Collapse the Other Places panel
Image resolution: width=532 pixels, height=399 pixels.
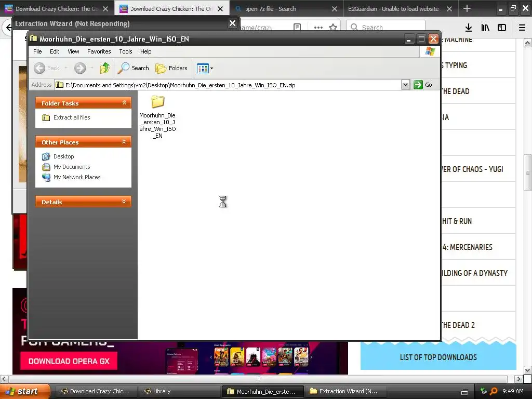[124, 142]
